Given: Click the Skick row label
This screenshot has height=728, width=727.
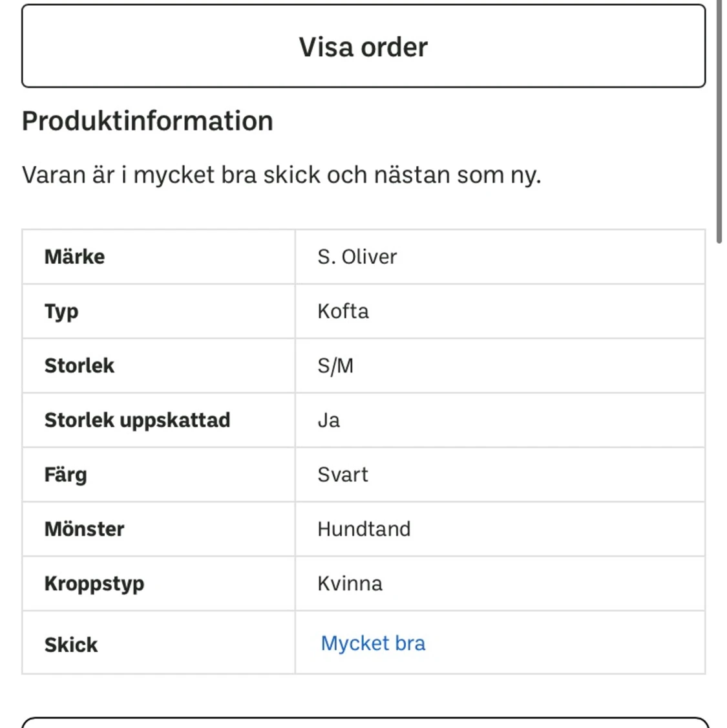Looking at the screenshot, I should [x=70, y=644].
